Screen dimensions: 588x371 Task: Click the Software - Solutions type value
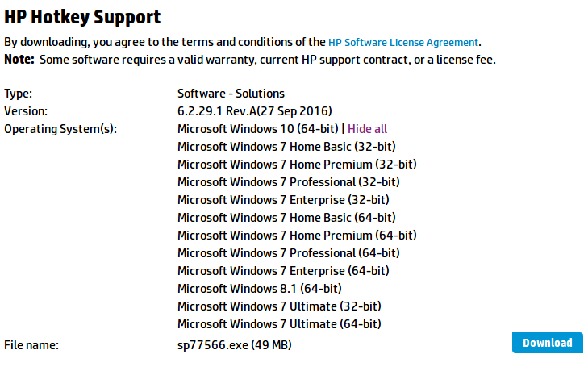[x=231, y=94]
